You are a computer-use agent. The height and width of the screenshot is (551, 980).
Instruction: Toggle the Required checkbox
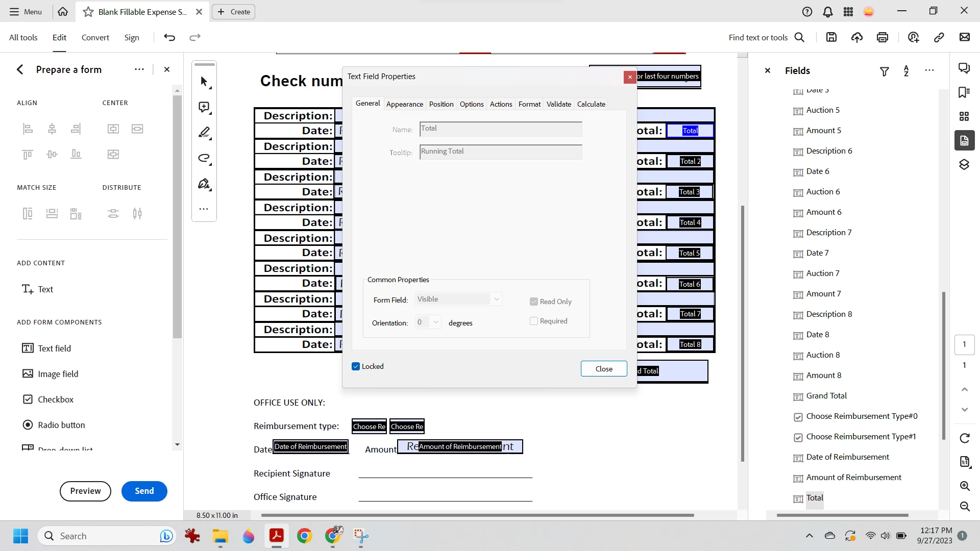click(x=534, y=321)
